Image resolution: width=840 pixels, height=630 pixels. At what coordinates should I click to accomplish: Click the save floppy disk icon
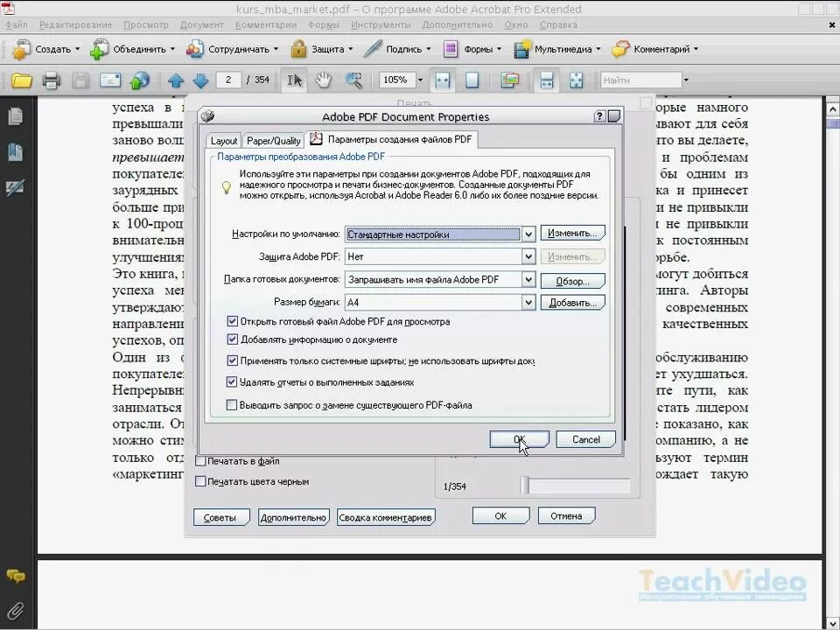click(x=80, y=80)
